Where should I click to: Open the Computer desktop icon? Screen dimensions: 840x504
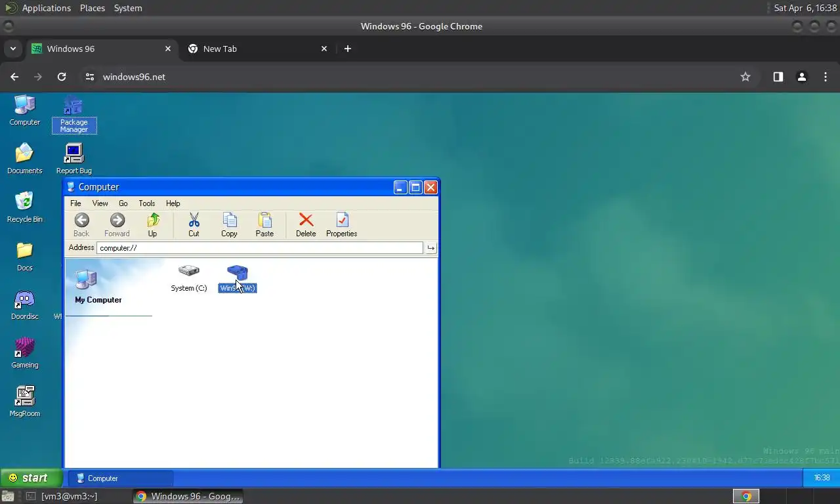coord(25,110)
